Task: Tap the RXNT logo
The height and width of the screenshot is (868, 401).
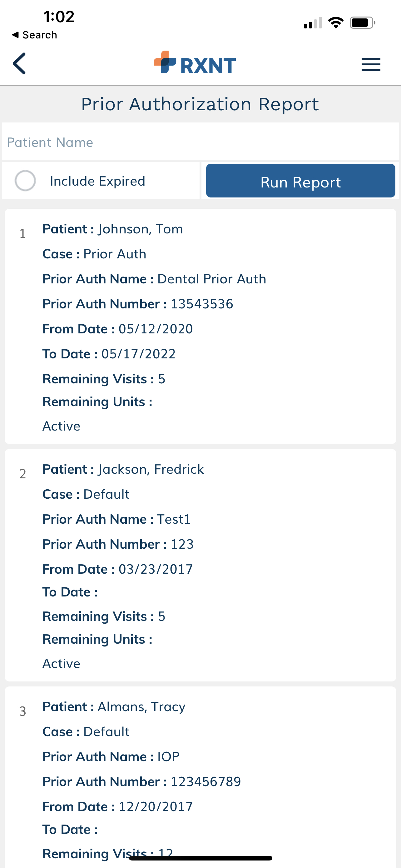Action: point(195,63)
